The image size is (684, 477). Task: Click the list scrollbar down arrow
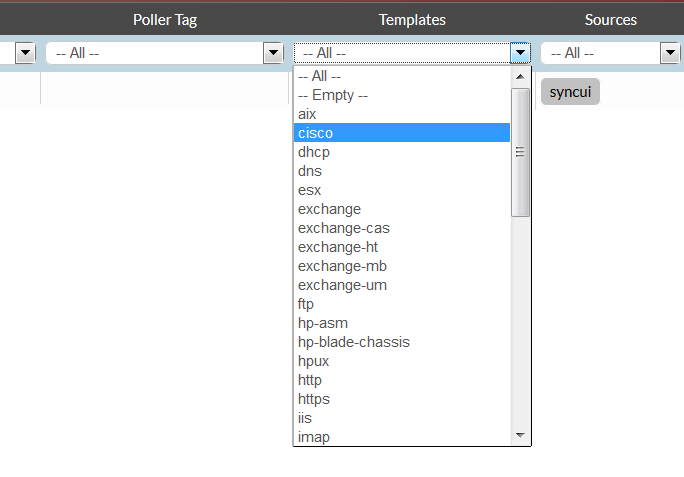coord(520,436)
